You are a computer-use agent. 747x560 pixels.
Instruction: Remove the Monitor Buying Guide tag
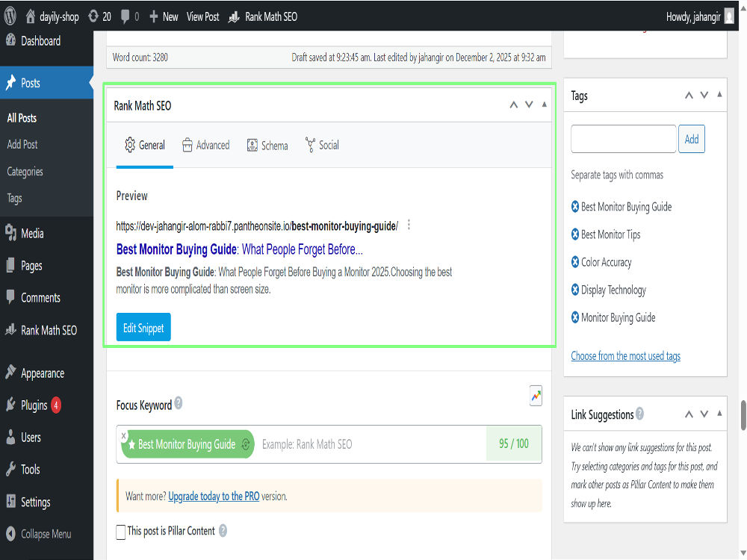click(575, 317)
